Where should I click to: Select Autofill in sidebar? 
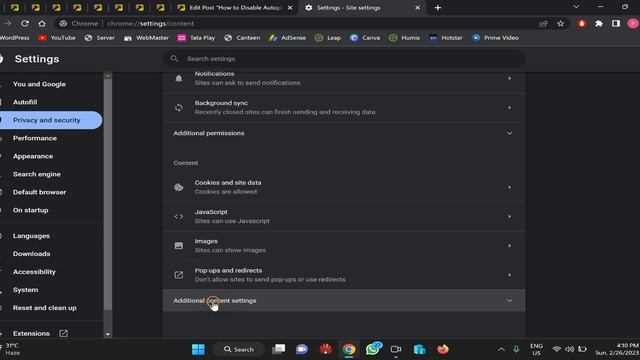25,102
